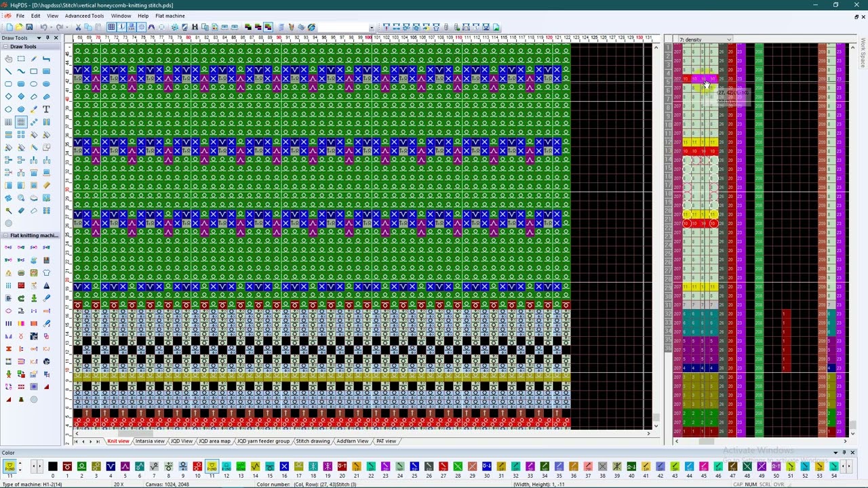Open the Flat machine menu
Screen dimensions: 868x488
point(170,16)
